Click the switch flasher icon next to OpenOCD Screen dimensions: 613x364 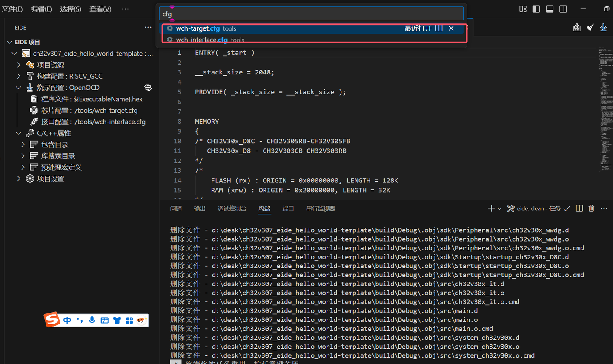[148, 87]
